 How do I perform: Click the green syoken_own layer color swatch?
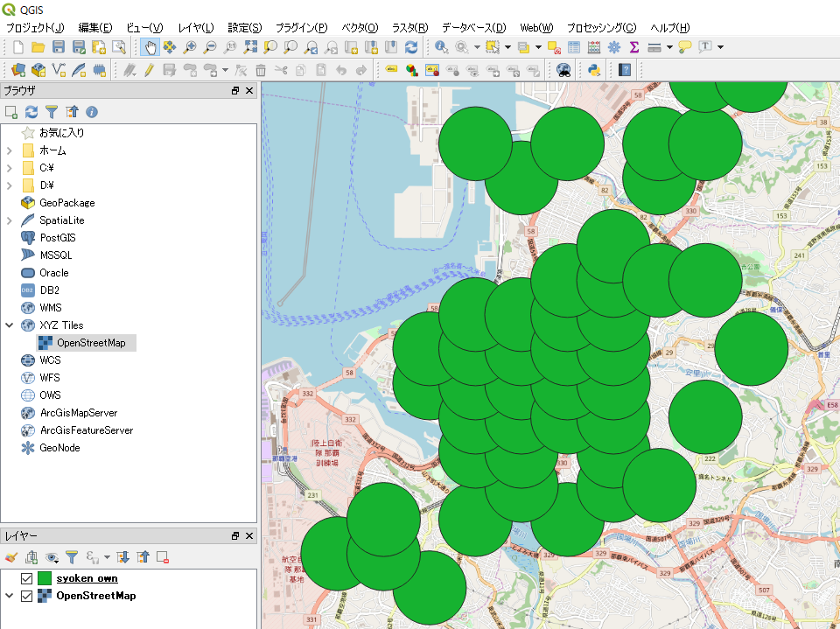tap(45, 578)
